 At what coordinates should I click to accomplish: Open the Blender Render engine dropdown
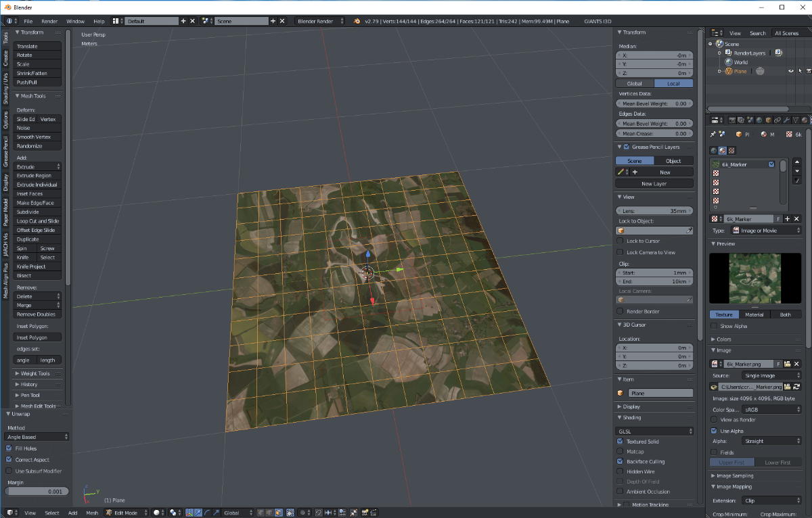click(x=319, y=21)
